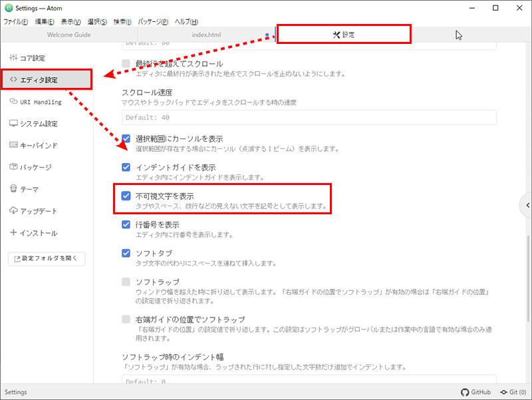Uncheck インデントガイドを表示 checkbox

point(126,167)
